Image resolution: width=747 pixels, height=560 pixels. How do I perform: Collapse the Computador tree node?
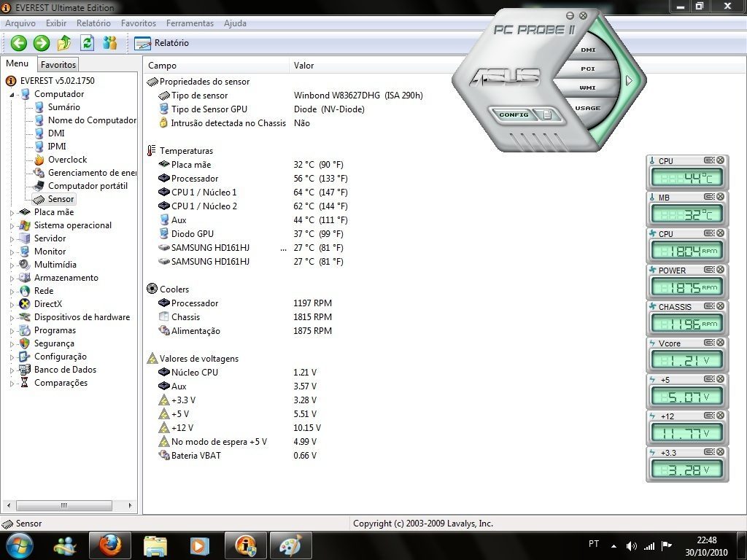click(x=12, y=94)
